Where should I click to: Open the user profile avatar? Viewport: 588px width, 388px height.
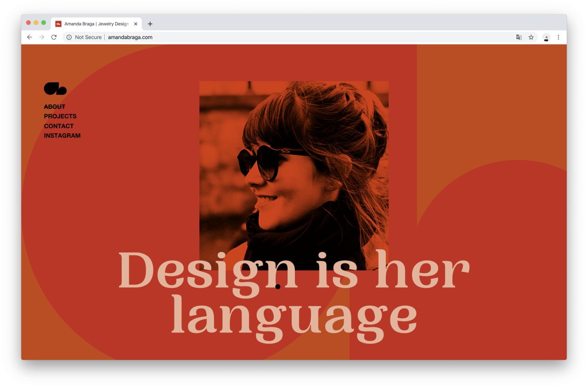[x=546, y=38]
